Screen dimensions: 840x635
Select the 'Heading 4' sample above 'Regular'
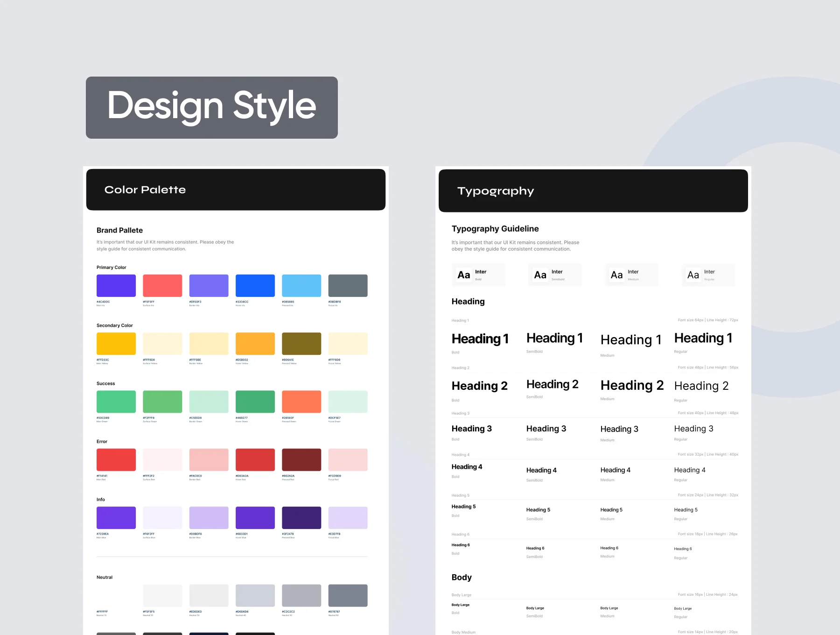690,470
